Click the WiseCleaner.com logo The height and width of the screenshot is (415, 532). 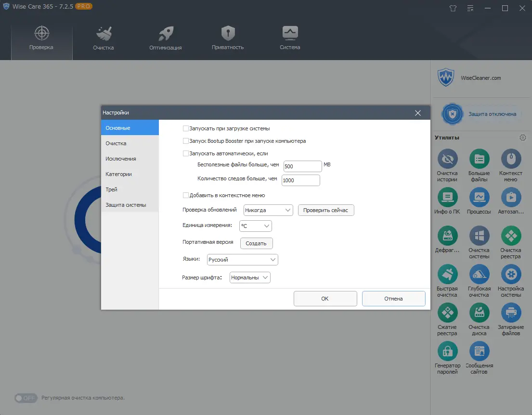(445, 77)
